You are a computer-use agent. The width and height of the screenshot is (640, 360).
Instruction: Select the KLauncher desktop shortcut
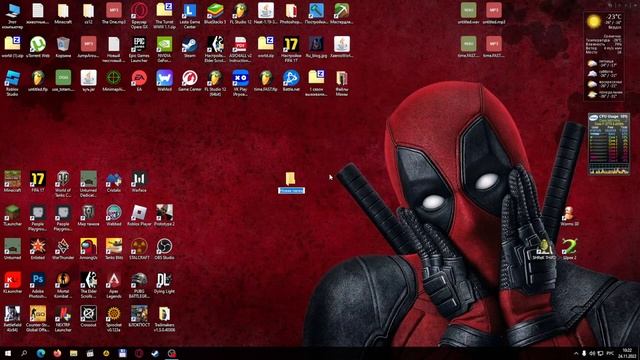click(12, 283)
